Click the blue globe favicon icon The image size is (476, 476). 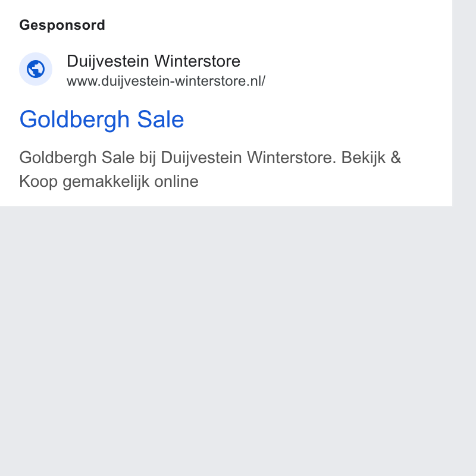[x=36, y=69]
